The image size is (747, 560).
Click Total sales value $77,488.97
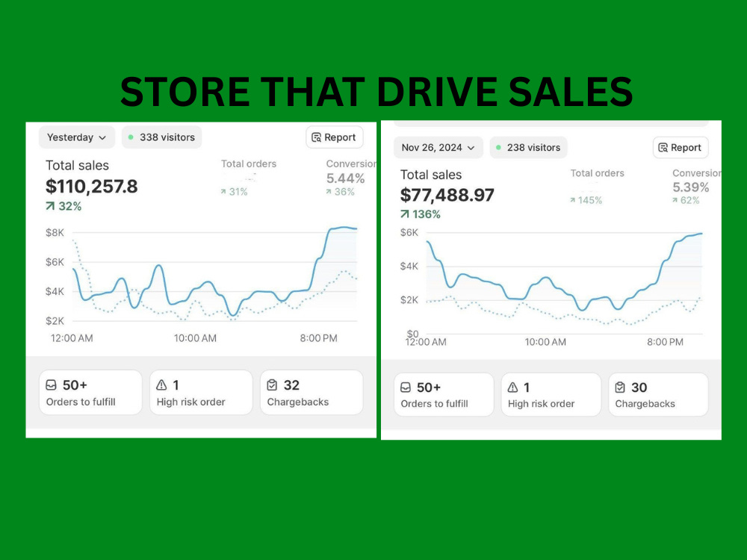click(447, 195)
